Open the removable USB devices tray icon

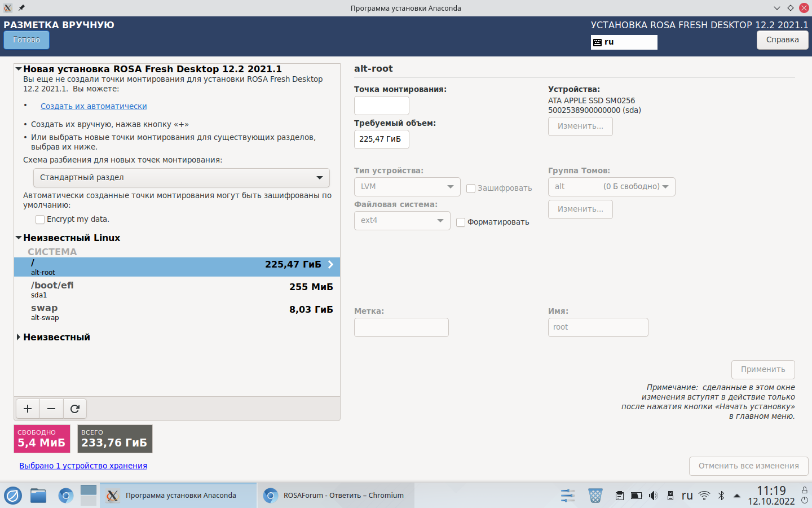tap(670, 496)
